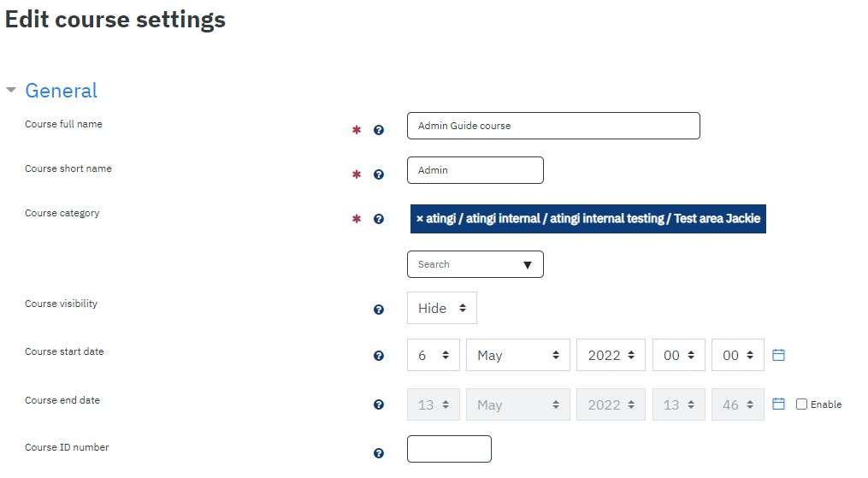Open the category Search dropdown
Viewport: 868px width, 478px height.
pos(475,264)
